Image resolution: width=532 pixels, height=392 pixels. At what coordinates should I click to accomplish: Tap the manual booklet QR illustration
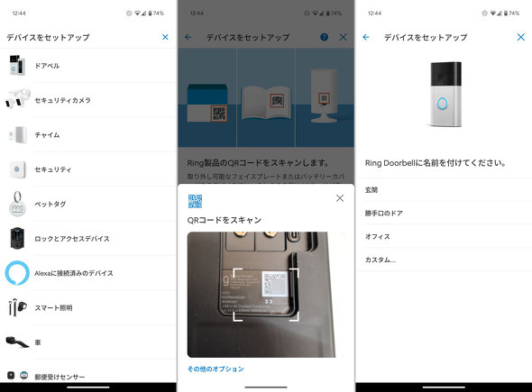coord(266,103)
